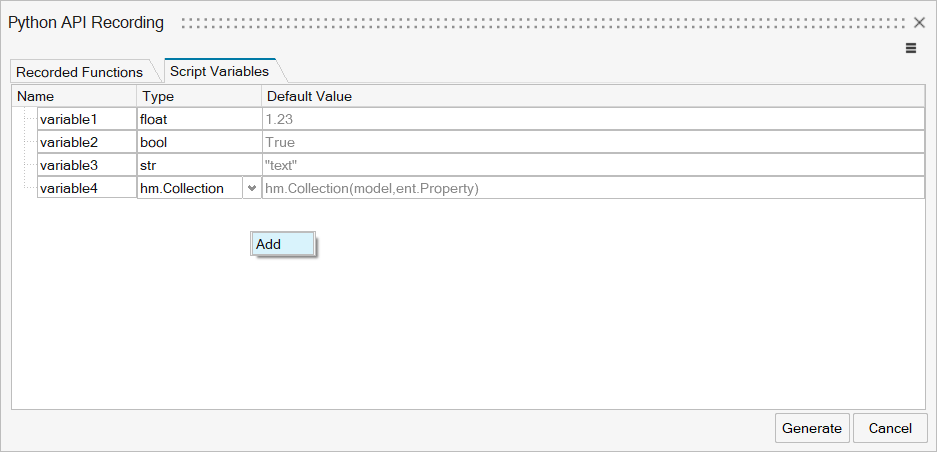This screenshot has height=452, width=937.
Task: Select the variable3 name cell
Action: click(87, 165)
